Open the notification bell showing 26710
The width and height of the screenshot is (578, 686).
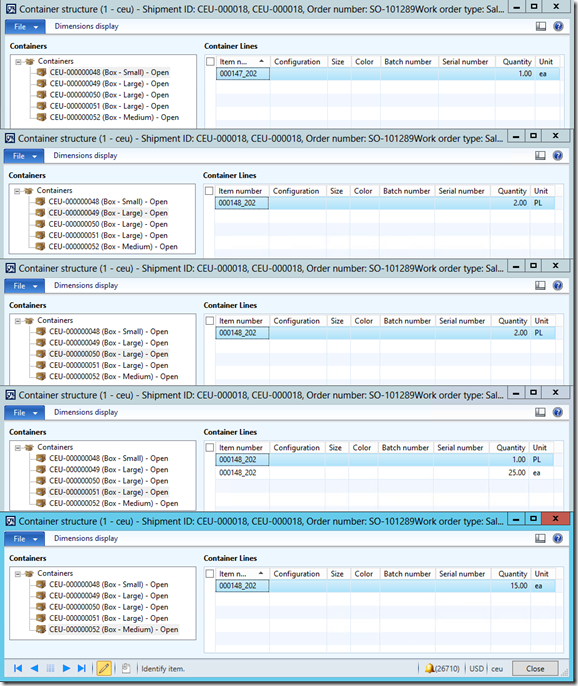[442, 668]
